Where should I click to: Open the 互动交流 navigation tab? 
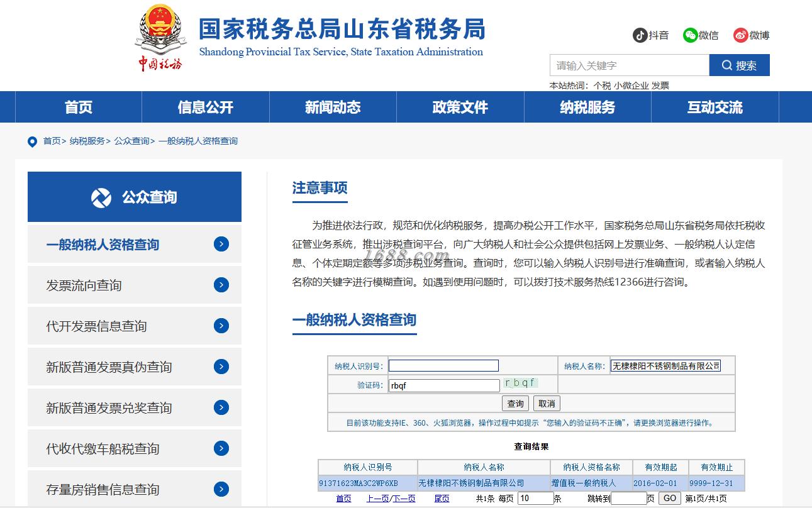(715, 108)
